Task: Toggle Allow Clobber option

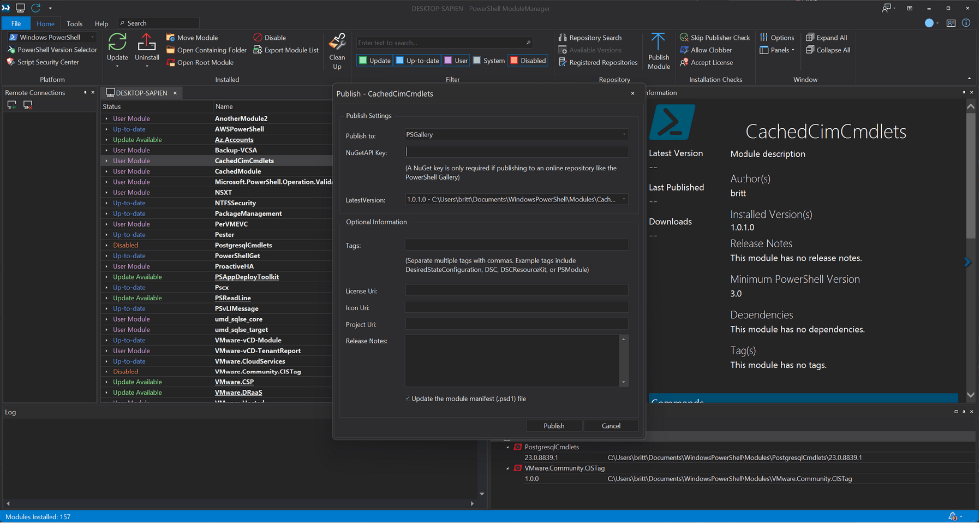Action: (706, 50)
